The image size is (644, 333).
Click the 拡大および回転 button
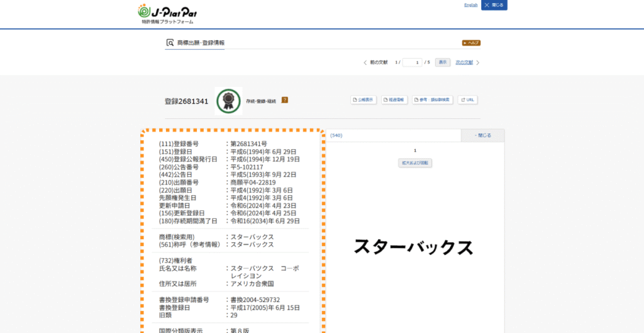pyautogui.click(x=415, y=162)
